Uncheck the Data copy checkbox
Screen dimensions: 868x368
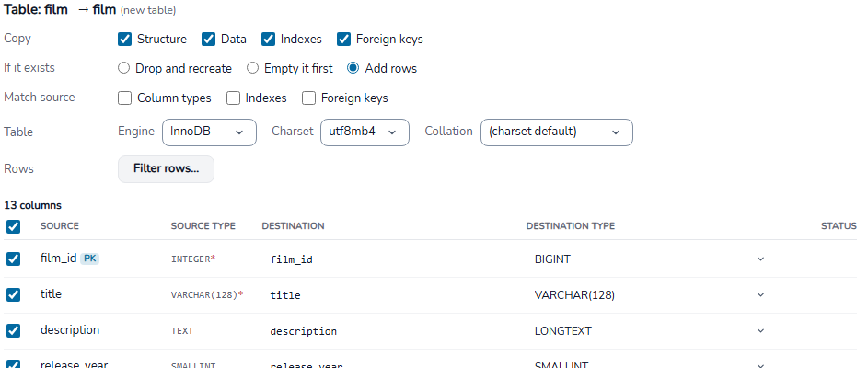(208, 40)
